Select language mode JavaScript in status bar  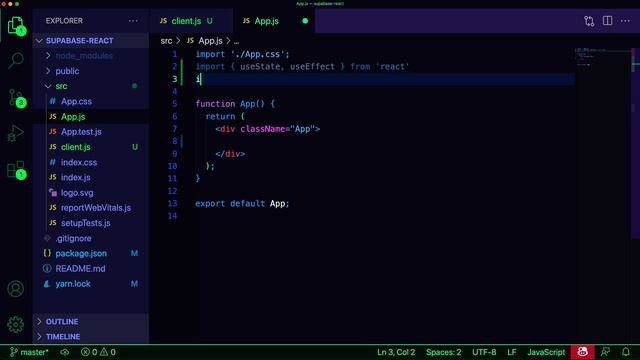click(546, 352)
